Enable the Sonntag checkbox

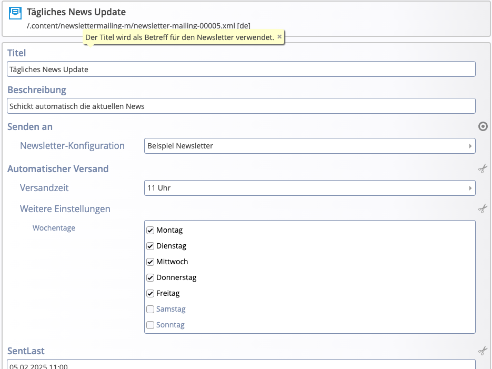pyautogui.click(x=150, y=325)
